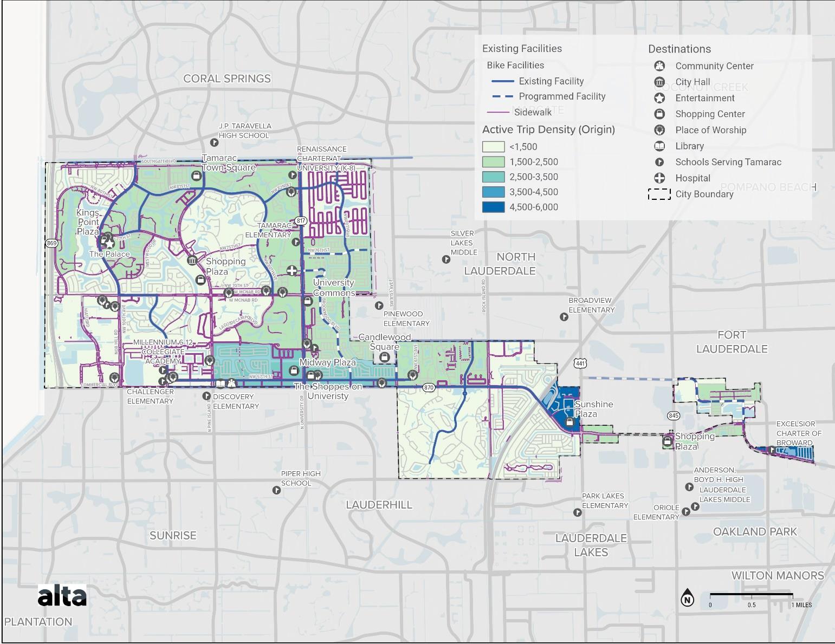Click the route 845 highway shield

[x=674, y=415]
